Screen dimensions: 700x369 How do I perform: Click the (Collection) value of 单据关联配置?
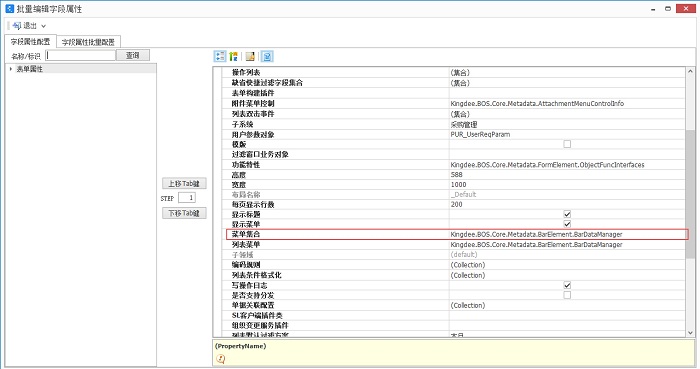pyautogui.click(x=467, y=305)
